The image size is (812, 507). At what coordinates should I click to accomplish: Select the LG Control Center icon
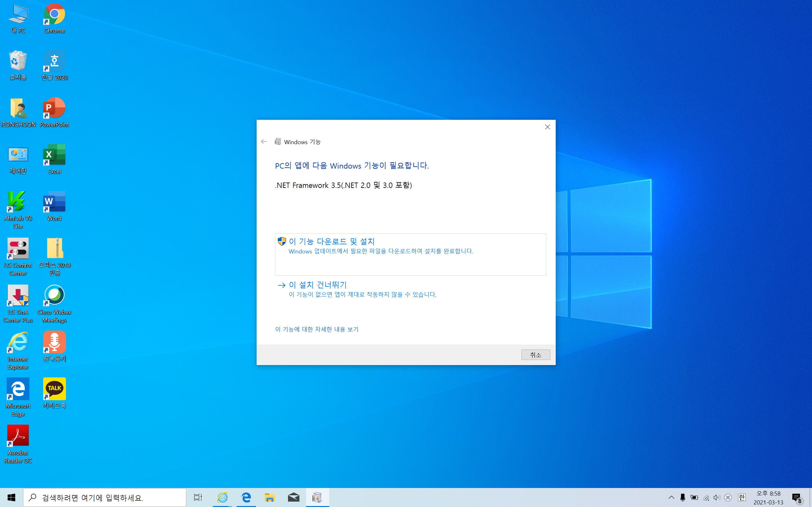[x=18, y=249]
